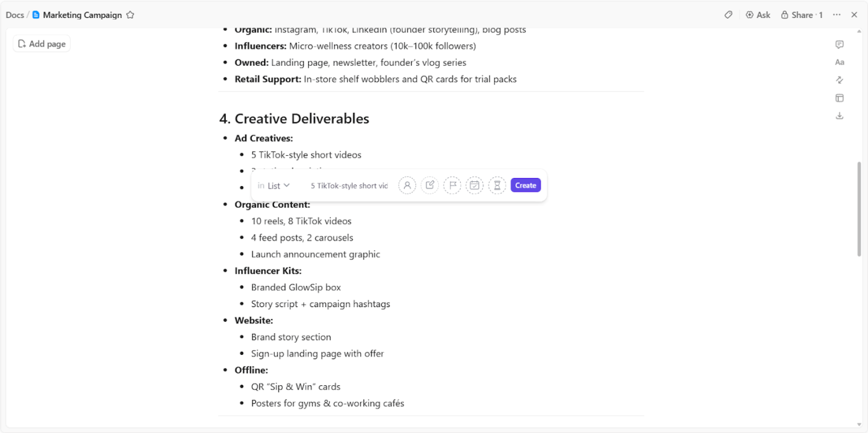868x433 pixels.
Task: Favorite the Marketing Campaign doc via the star
Action: click(130, 14)
